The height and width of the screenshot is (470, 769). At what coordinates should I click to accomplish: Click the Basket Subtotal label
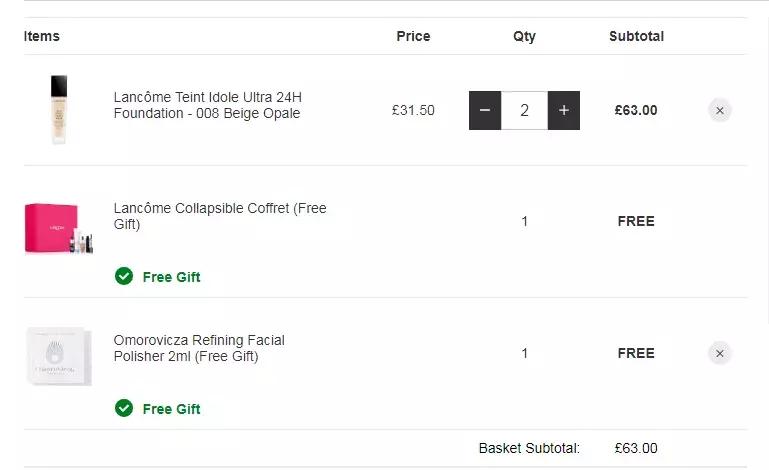pyautogui.click(x=529, y=448)
